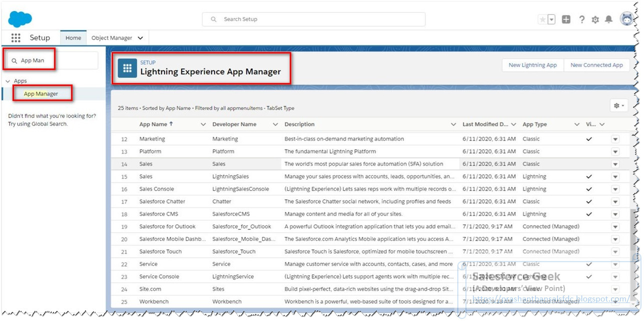The height and width of the screenshot is (321, 644).
Task: Open App Name column dropdown chevron
Action: click(203, 124)
